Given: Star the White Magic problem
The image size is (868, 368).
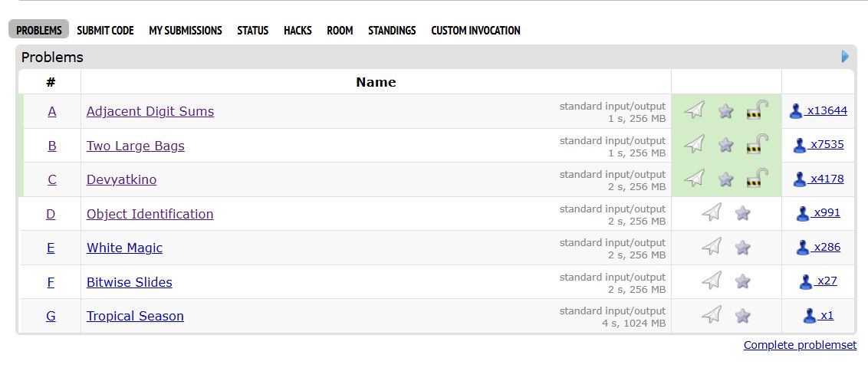Looking at the screenshot, I should click(x=742, y=248).
